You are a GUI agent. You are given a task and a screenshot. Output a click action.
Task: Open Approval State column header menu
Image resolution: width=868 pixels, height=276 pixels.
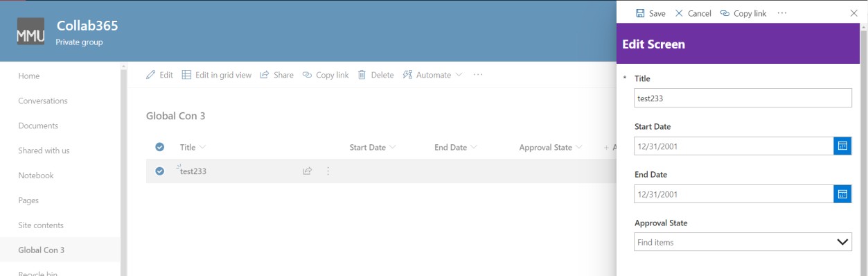click(551, 147)
